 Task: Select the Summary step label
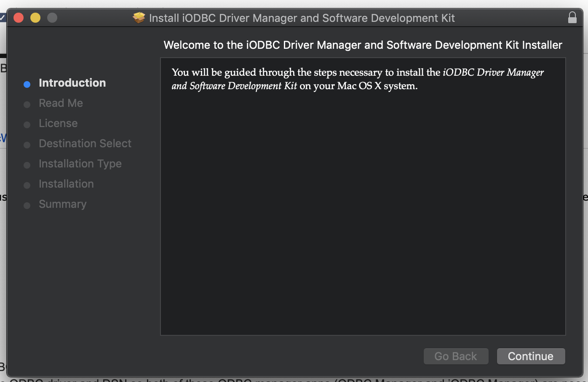[63, 204]
